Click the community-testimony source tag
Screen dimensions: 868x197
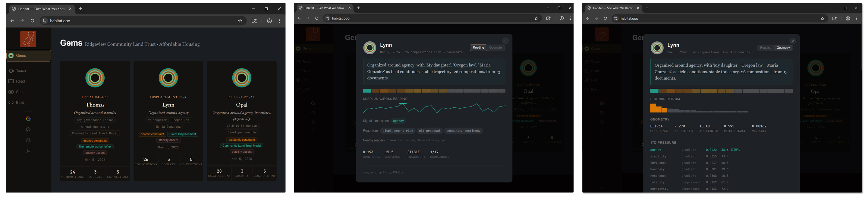tap(463, 131)
